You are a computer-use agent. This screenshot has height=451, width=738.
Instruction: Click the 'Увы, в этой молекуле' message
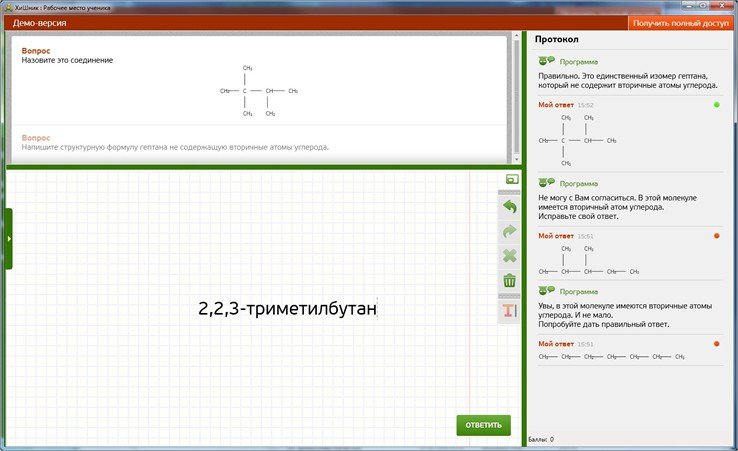click(x=625, y=315)
